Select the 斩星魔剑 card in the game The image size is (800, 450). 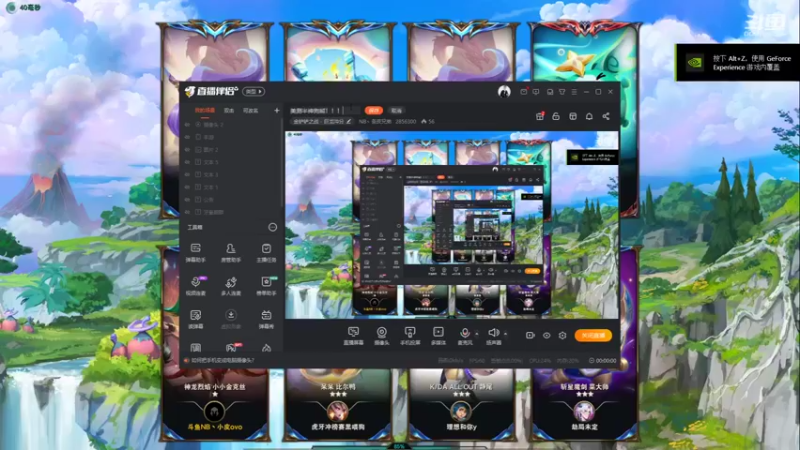pos(585,406)
